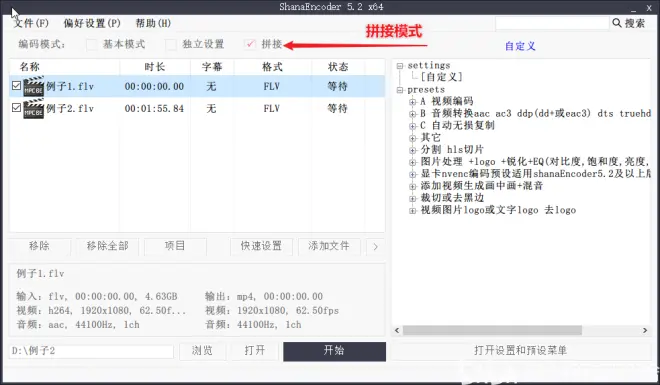The width and height of the screenshot is (660, 385).
Task: Click the 移除全部 button
Action: [x=107, y=246]
